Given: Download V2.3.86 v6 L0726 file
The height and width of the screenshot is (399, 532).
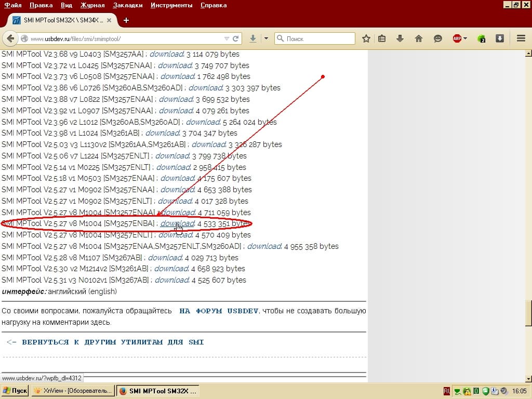Looking at the screenshot, I should pyautogui.click(x=206, y=88).
